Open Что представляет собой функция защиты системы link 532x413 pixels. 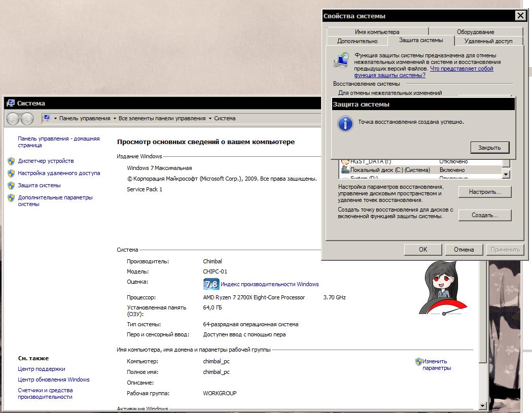[462, 68]
